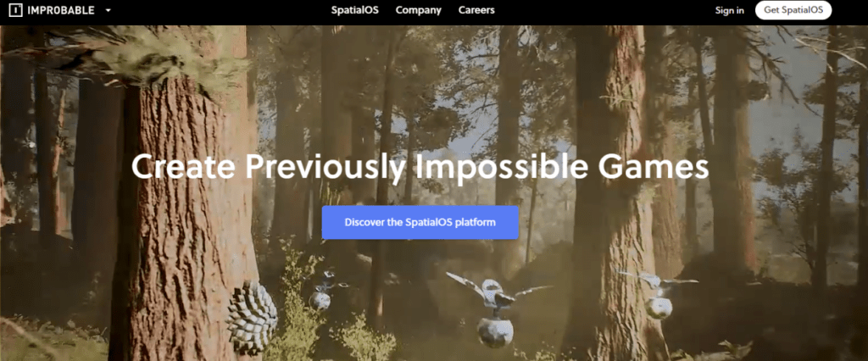This screenshot has height=361, width=868.
Task: Open the Company navigation menu item
Action: pyautogui.click(x=419, y=10)
